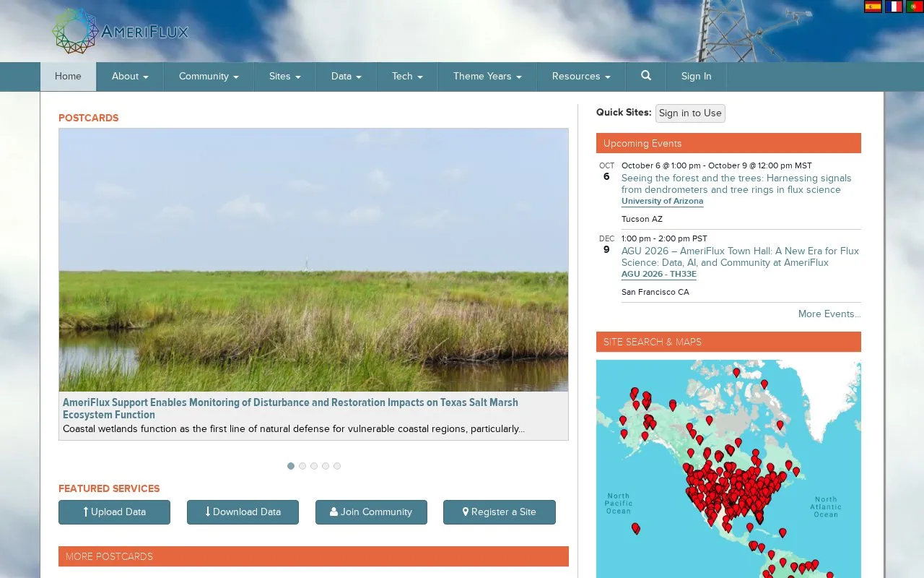Image resolution: width=924 pixels, height=578 pixels.
Task: Expand the Data dropdown menu
Action: pyautogui.click(x=346, y=77)
